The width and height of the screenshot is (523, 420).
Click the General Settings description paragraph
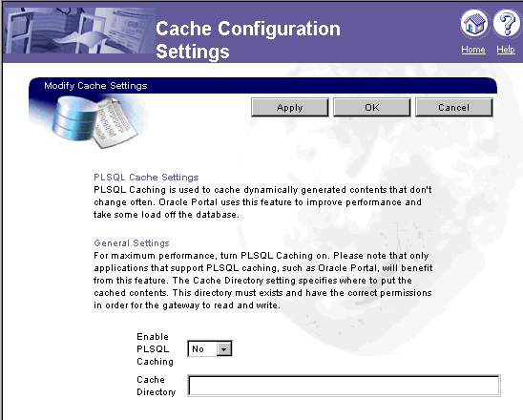pos(262,281)
